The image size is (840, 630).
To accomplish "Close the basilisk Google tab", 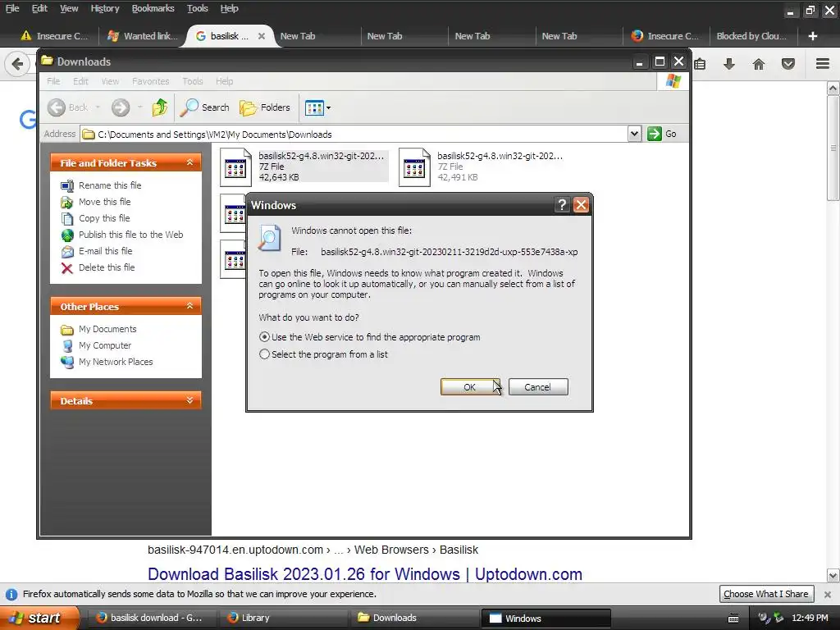I will pos(262,36).
